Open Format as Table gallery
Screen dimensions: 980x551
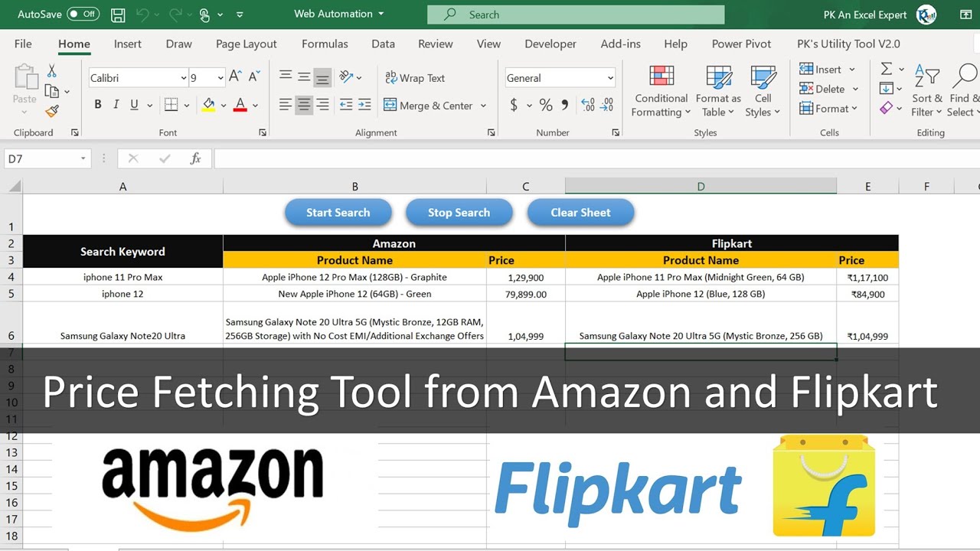pos(718,91)
